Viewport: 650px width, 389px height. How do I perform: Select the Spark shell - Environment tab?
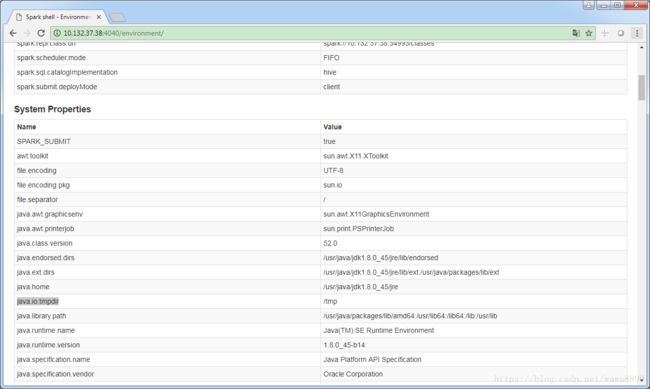point(57,17)
